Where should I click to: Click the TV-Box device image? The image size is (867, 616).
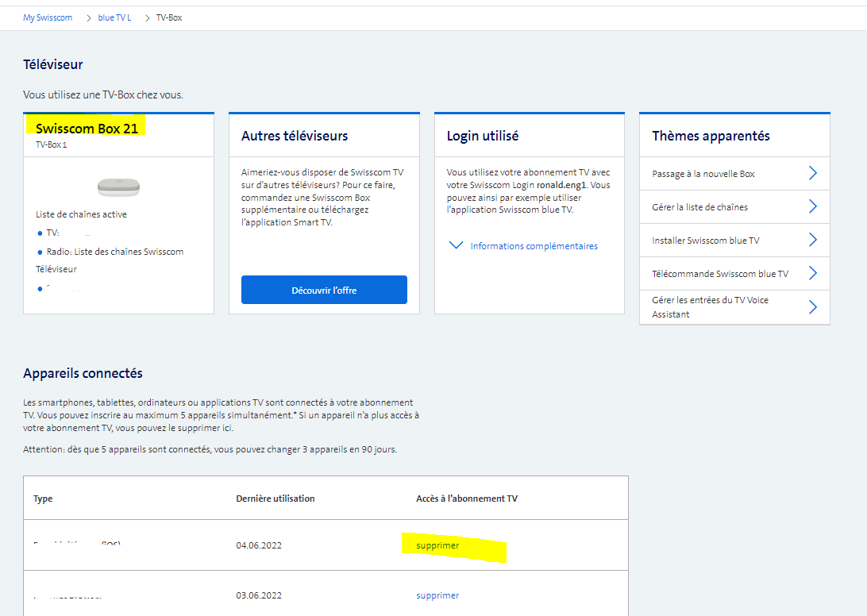coord(118,187)
